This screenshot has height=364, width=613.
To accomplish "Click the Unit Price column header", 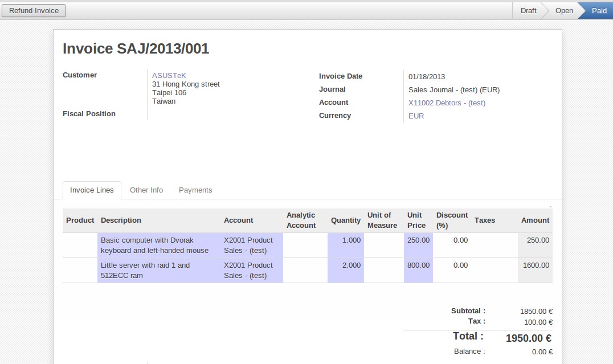I will 415,220.
